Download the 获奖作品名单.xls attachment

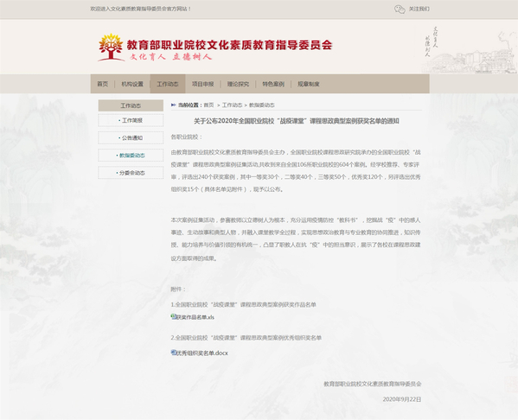pyautogui.click(x=195, y=317)
